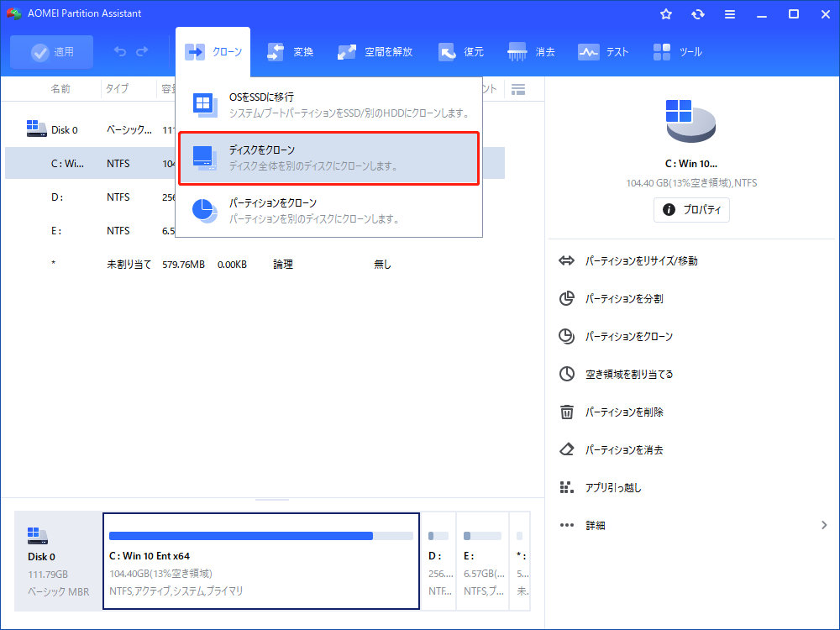Select the E: partition block in disk map
This screenshot has width=840, height=630.
click(483, 561)
